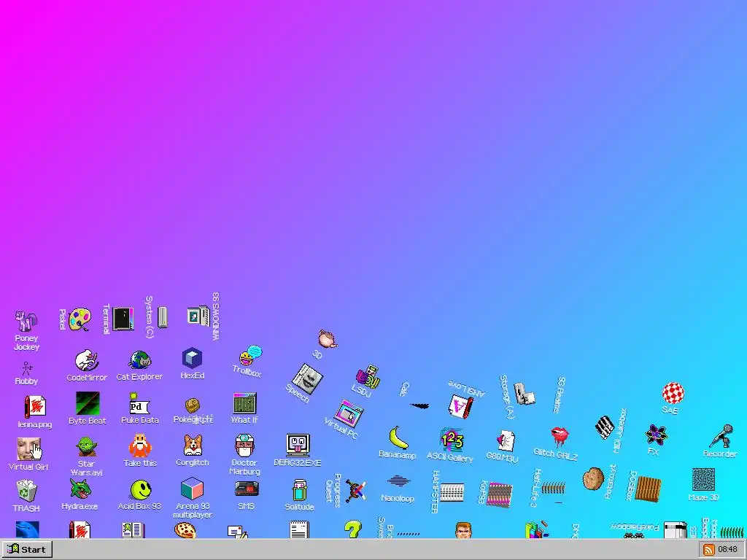Open the Take this icon
Viewport: 747px width, 560px height.
coord(139,446)
